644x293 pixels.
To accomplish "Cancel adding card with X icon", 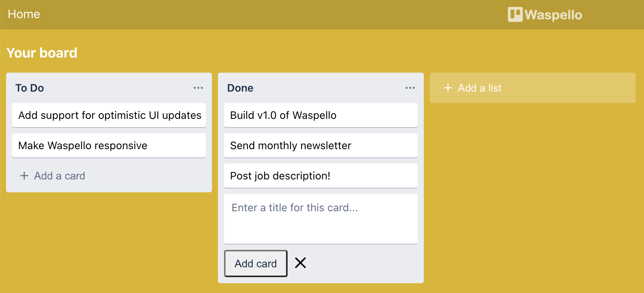I will (300, 263).
